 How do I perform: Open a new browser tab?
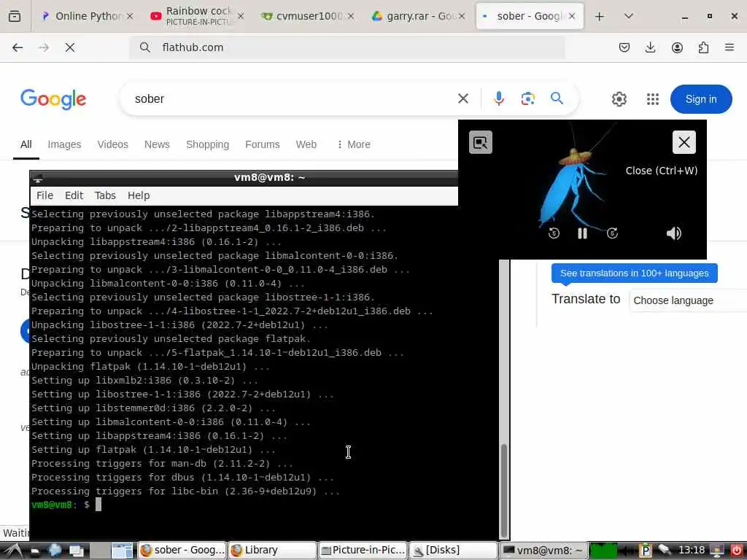coord(600,17)
